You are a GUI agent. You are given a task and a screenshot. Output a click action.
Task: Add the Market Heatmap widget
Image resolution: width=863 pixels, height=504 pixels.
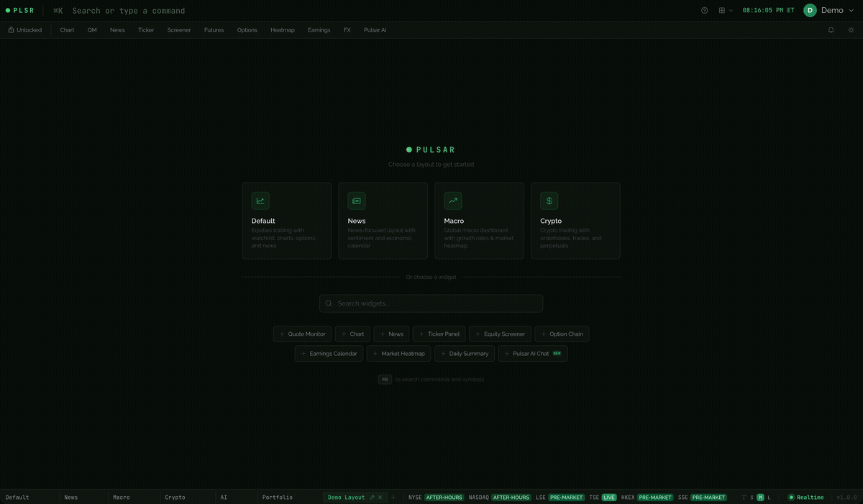pyautogui.click(x=398, y=353)
